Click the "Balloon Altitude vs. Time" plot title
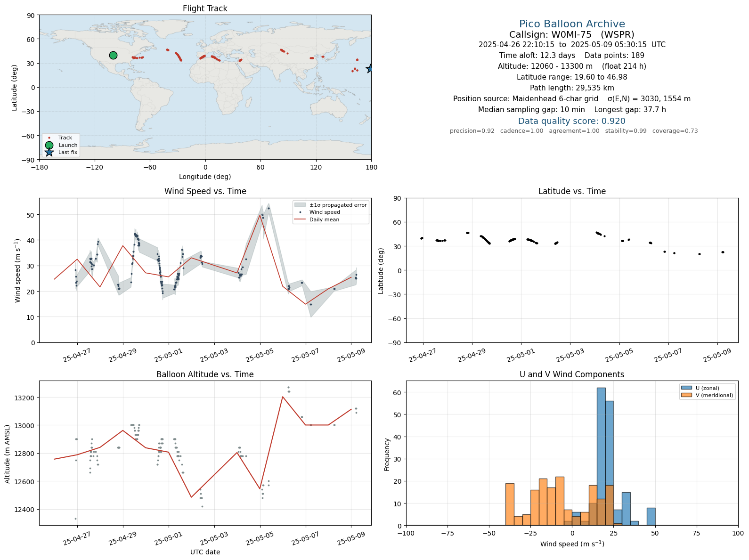 [205, 374]
